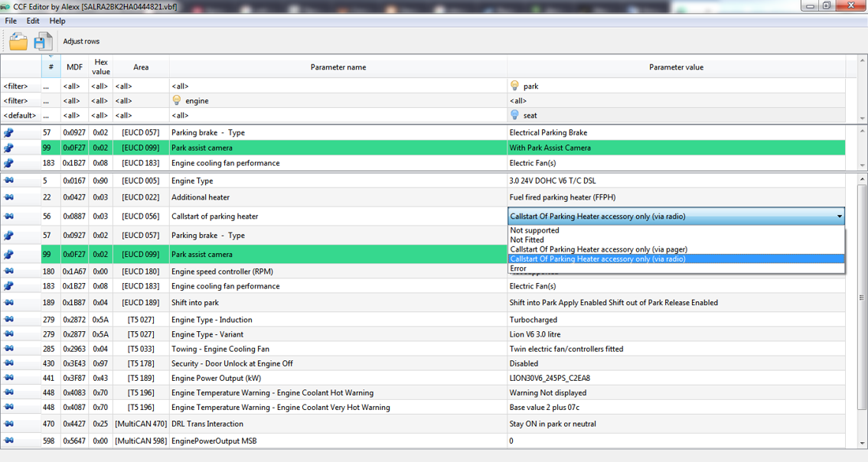Screen dimensions: 868x462
Task: Open a file with the folder icon
Action: pyautogui.click(x=18, y=42)
